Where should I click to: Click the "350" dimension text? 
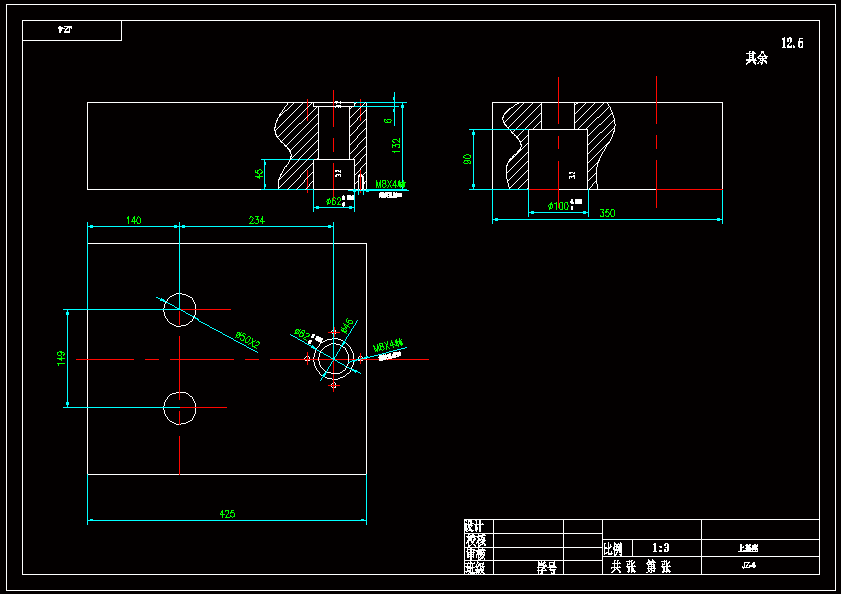click(x=607, y=213)
